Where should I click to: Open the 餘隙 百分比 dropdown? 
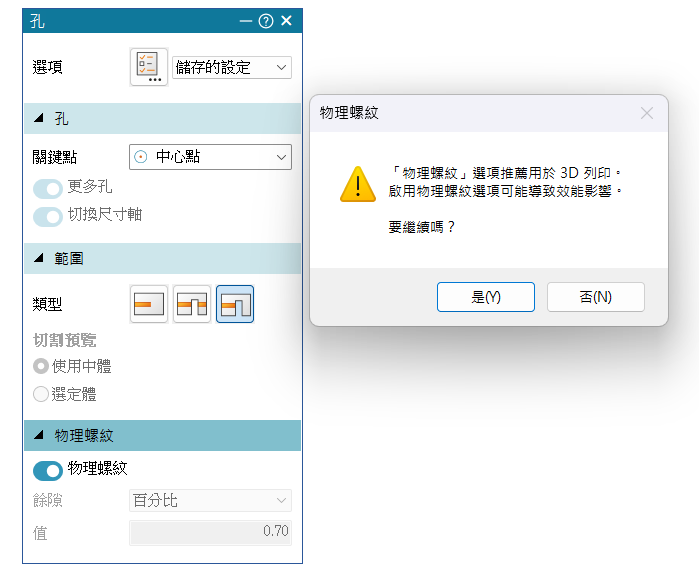point(210,500)
